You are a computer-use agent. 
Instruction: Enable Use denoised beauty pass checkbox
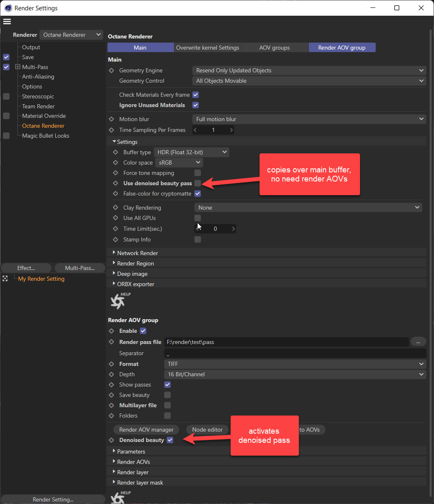pyautogui.click(x=198, y=183)
